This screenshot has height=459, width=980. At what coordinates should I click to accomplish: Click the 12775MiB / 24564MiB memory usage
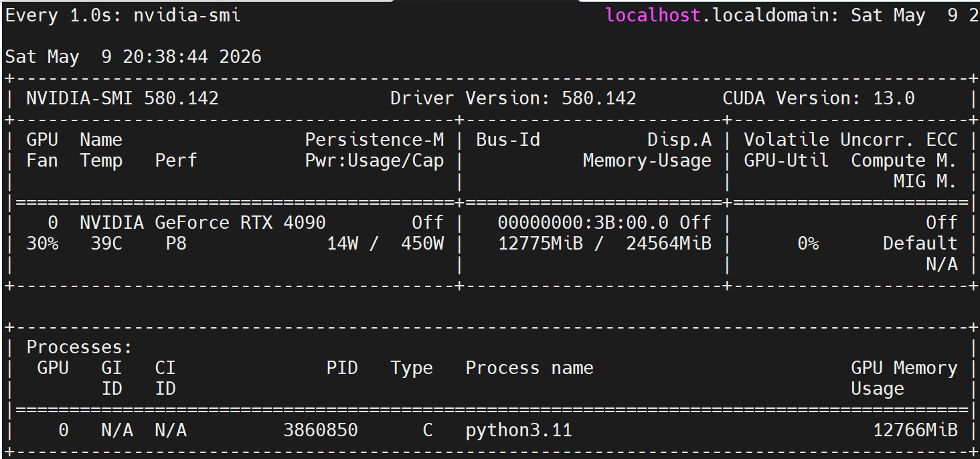(605, 244)
